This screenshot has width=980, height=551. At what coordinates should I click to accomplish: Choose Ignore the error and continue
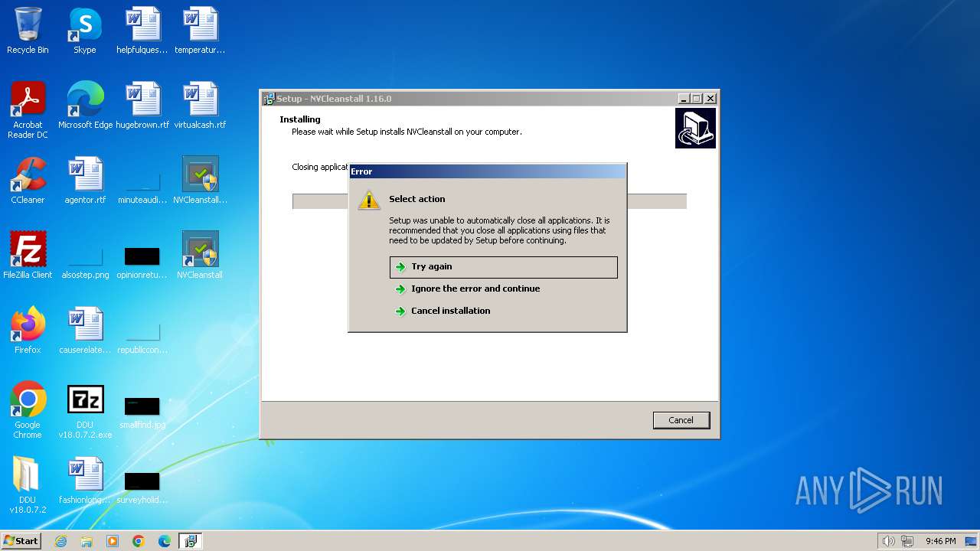(x=503, y=289)
